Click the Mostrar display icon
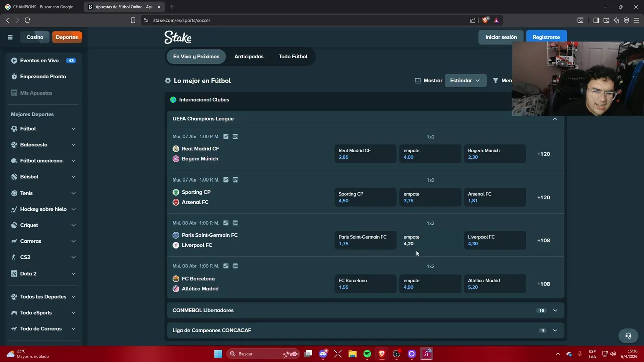Viewport: 644px width, 362px height. pos(417,81)
